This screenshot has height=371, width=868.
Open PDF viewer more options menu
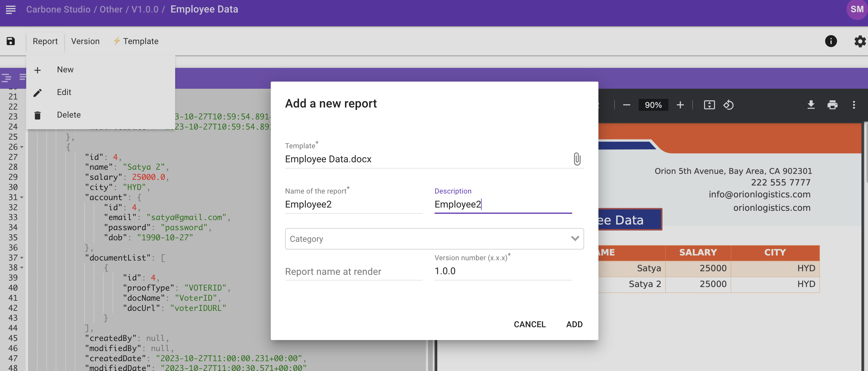(x=853, y=105)
